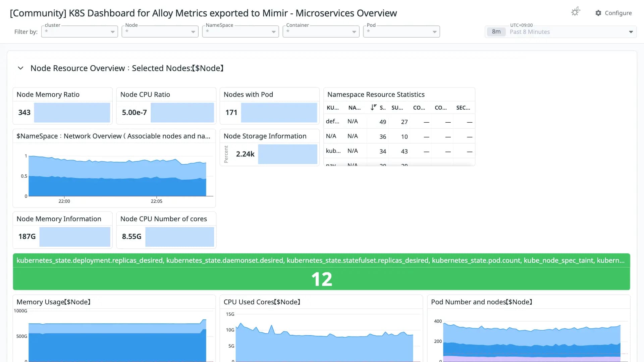Click the Node CPU cores value 8.55G

point(131,237)
